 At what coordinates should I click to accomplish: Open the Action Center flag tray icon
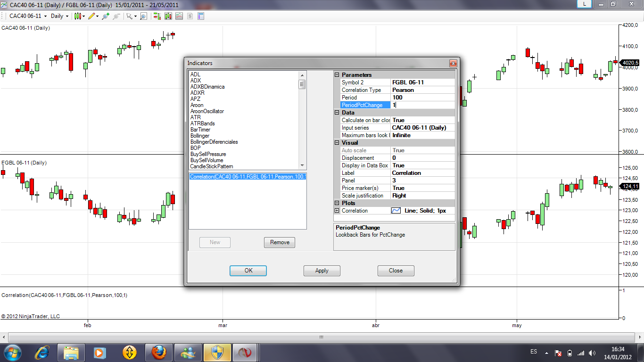[x=558, y=353]
